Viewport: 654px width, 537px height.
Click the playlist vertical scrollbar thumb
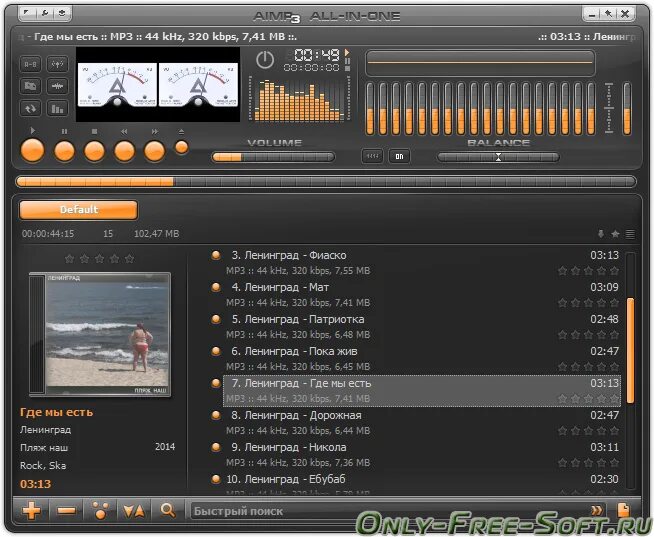point(630,350)
